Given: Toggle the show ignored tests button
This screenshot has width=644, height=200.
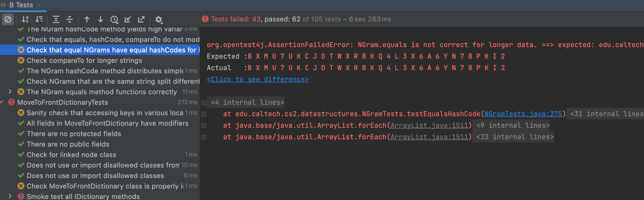Looking at the screenshot, I should point(8,19).
